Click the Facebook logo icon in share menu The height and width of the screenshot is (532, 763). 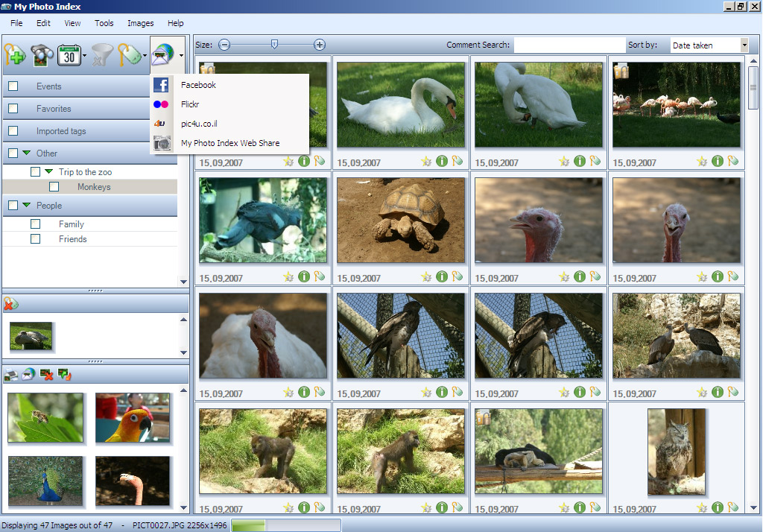[161, 85]
